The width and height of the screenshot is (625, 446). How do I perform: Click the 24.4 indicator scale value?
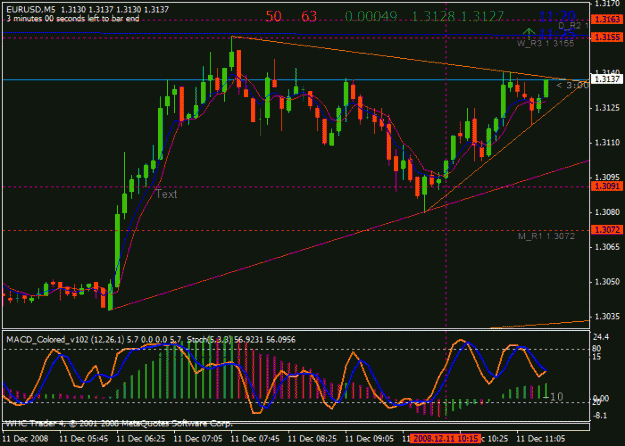click(x=601, y=337)
